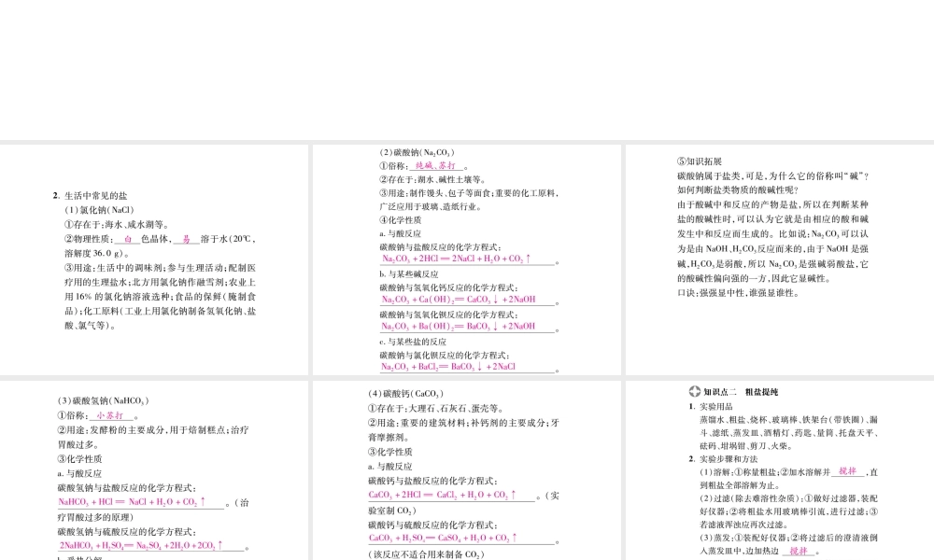Viewport: 934px width, 560px height.
Task: Select the circled ② before 用途:发酵粉的主要成分
Action: [62, 430]
